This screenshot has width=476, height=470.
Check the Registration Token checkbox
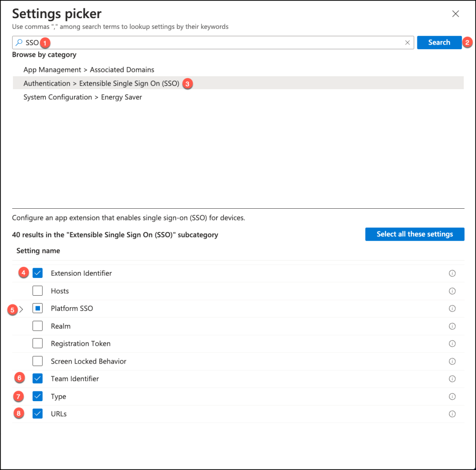(x=38, y=344)
